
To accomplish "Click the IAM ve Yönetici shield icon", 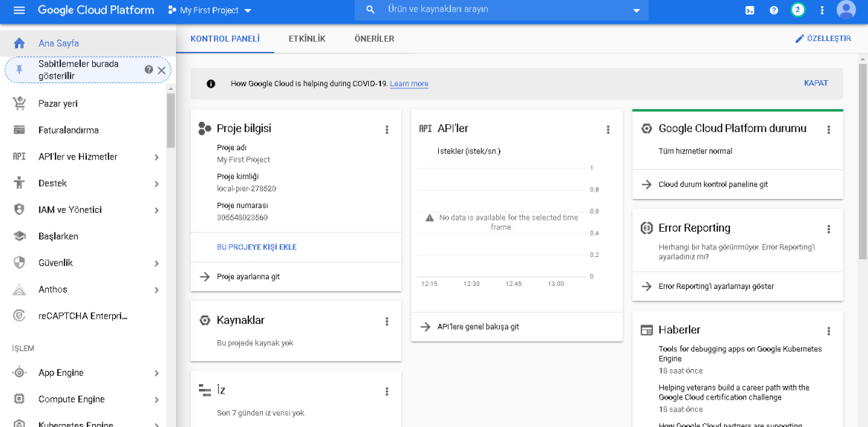I will tap(19, 210).
